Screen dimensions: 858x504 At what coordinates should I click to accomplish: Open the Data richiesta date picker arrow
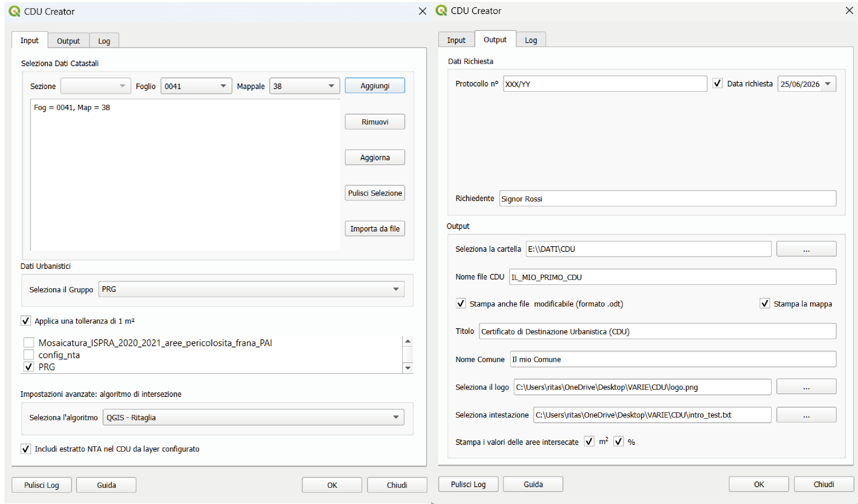pyautogui.click(x=828, y=84)
